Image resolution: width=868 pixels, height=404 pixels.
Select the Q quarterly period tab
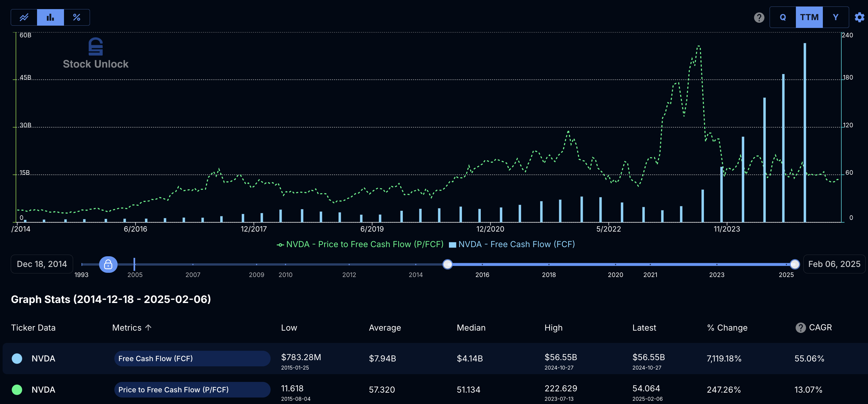783,17
